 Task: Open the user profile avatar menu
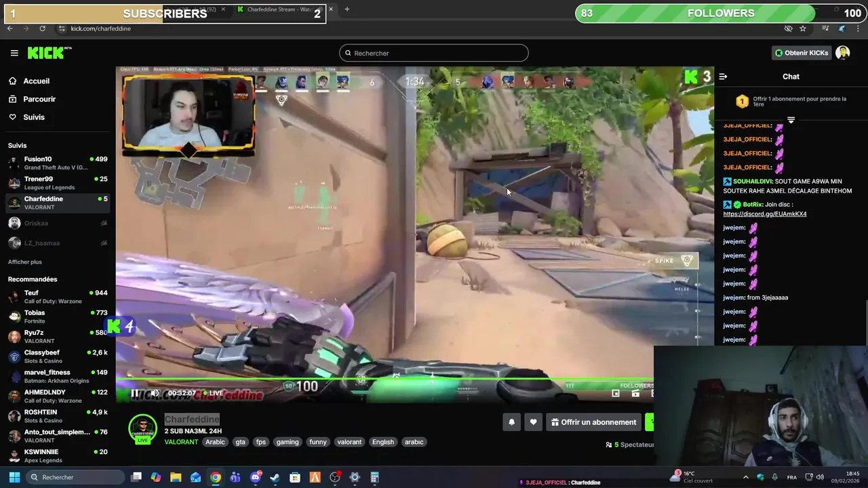click(843, 53)
